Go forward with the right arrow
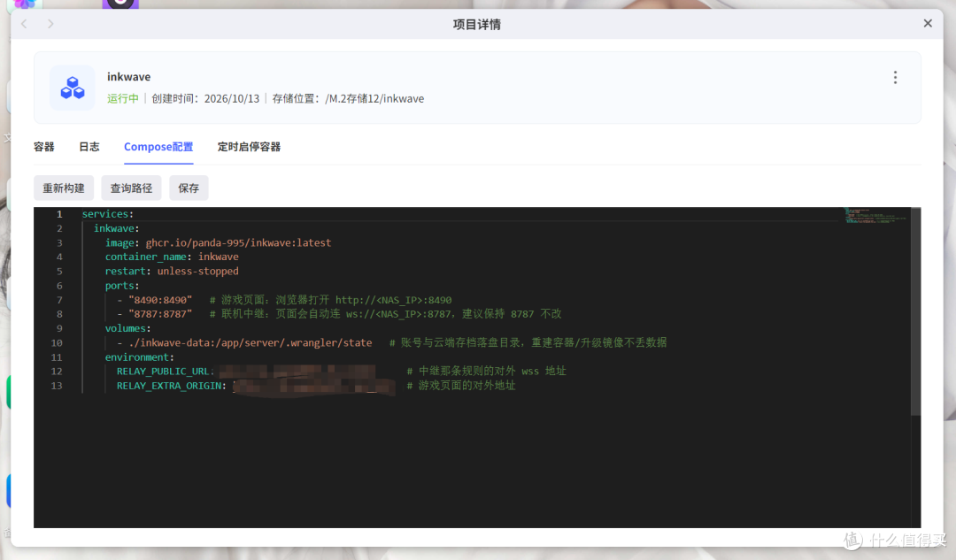The image size is (956, 560). coord(50,24)
